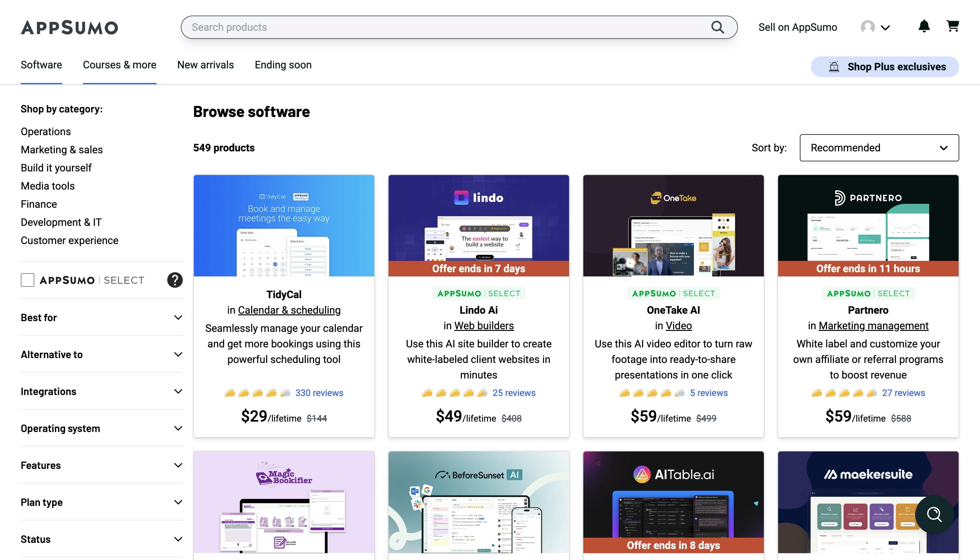The width and height of the screenshot is (980, 560).
Task: Open the Partnero product thumbnail
Action: [x=868, y=225]
